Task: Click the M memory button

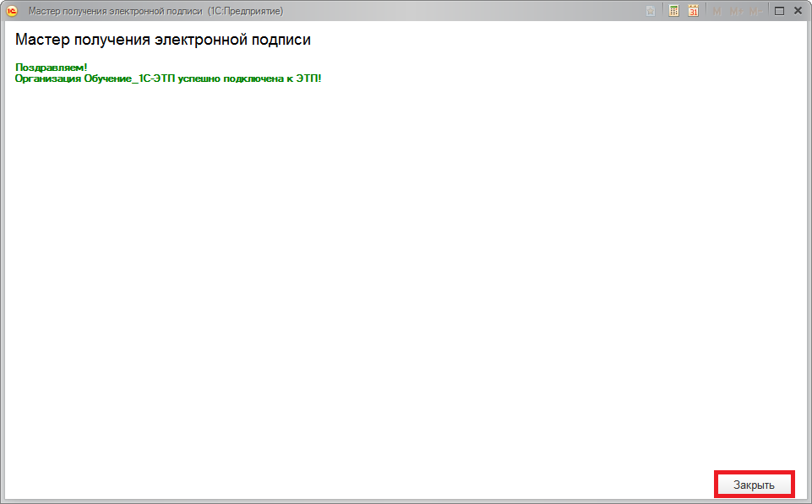Action: pos(717,11)
